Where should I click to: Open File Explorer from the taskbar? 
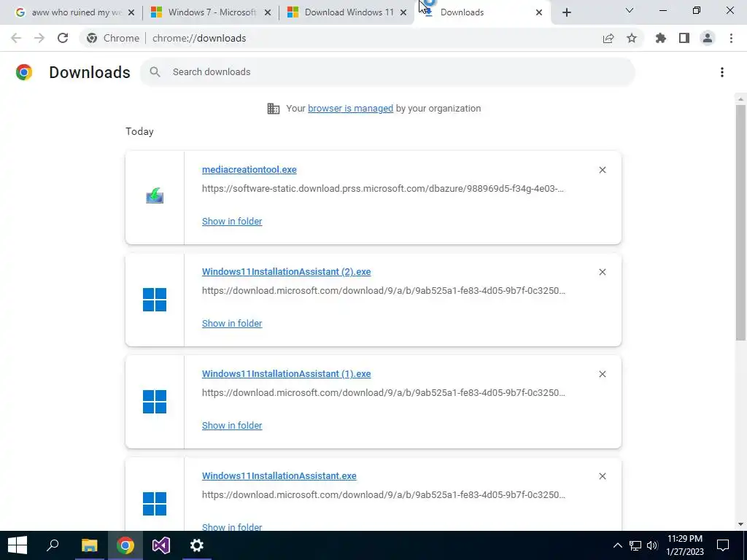89,545
